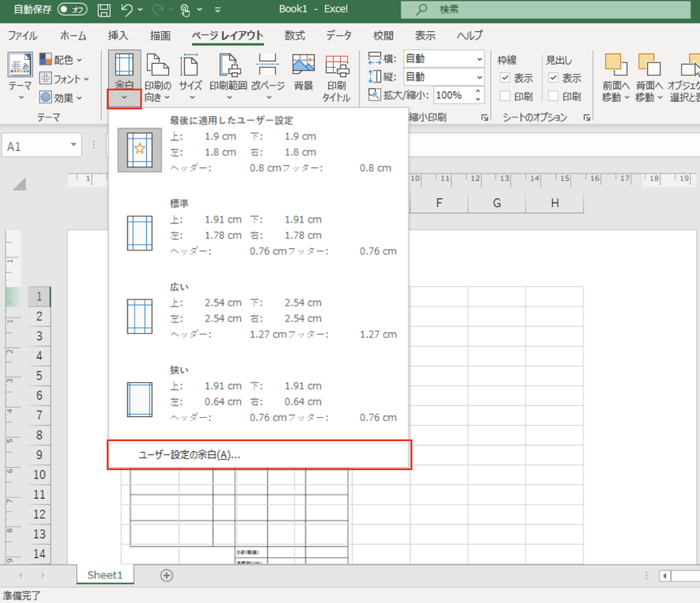Open the テーマ themes gallery
Screen dimensions: 700x603
[x=19, y=76]
